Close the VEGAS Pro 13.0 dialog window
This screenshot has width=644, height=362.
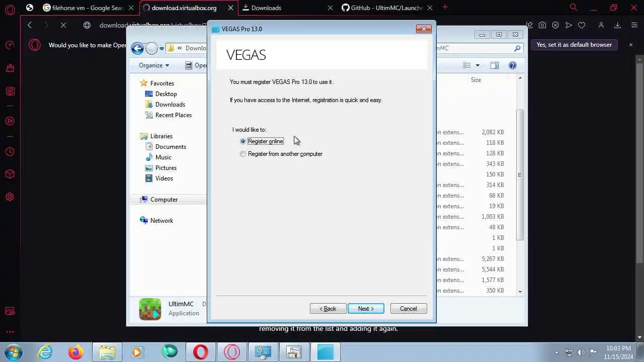(424, 29)
